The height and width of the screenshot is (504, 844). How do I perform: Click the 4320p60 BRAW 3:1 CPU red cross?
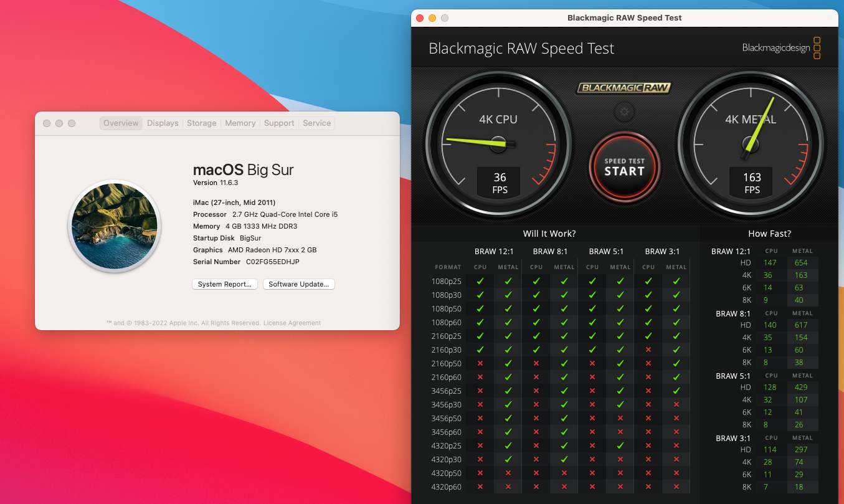(x=648, y=487)
